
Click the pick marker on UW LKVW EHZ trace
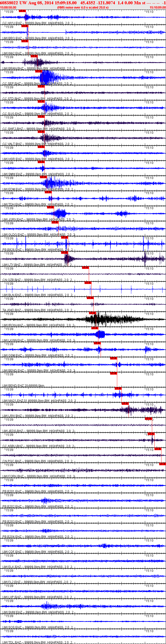point(95,328)
